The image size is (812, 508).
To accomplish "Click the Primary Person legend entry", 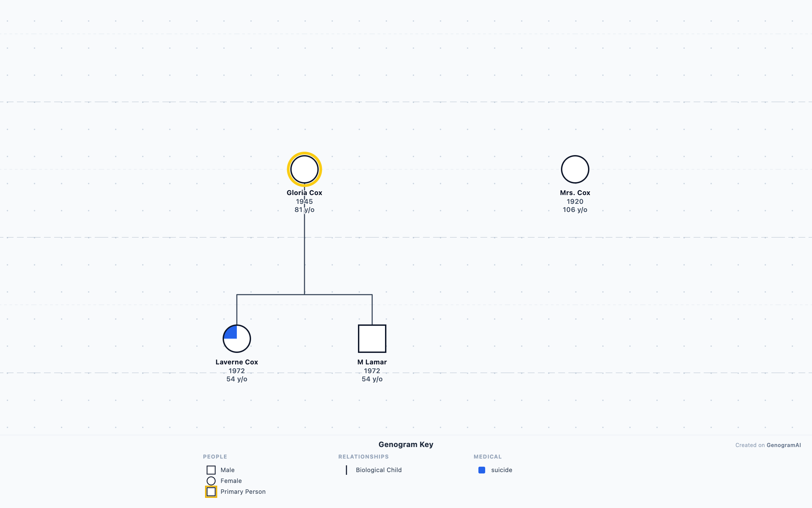I will [243, 491].
